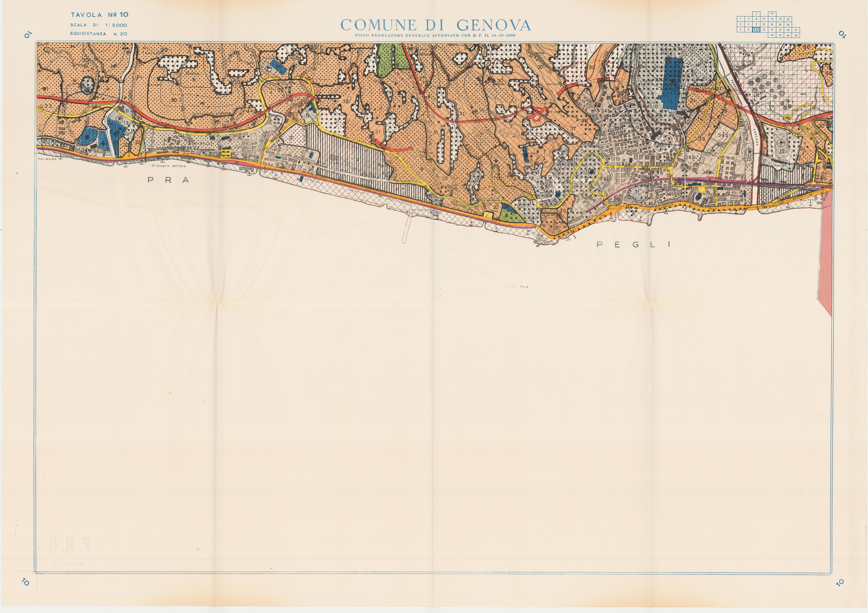Select cell 18 in the sheet index grid
This screenshot has height=613, width=868.
point(772,35)
